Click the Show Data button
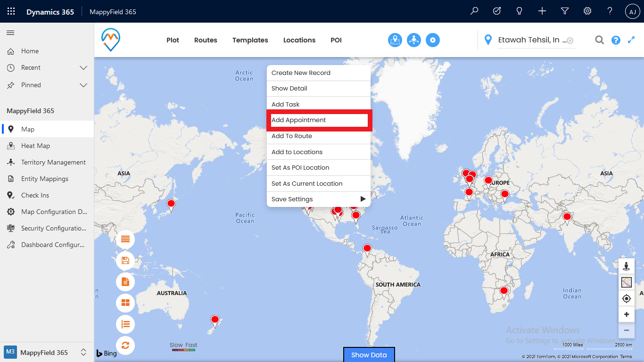Screen dimensions: 644x362 [369, 355]
